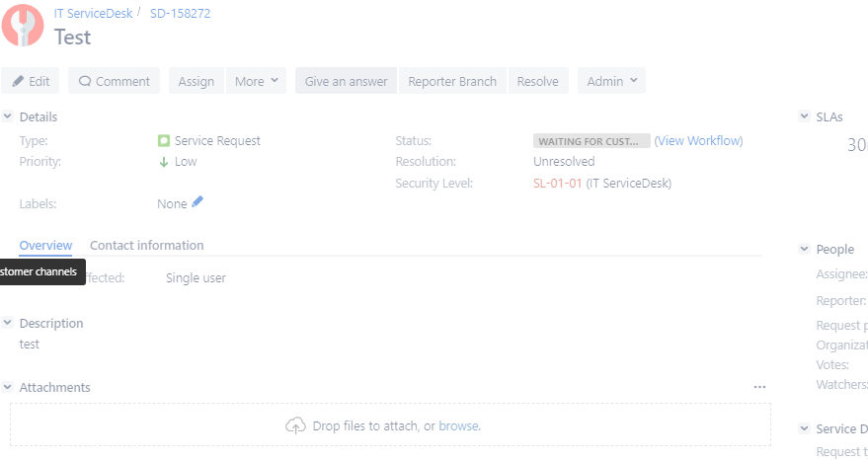868x460 pixels.
Task: Click the Service Request type text
Action: coord(217,140)
